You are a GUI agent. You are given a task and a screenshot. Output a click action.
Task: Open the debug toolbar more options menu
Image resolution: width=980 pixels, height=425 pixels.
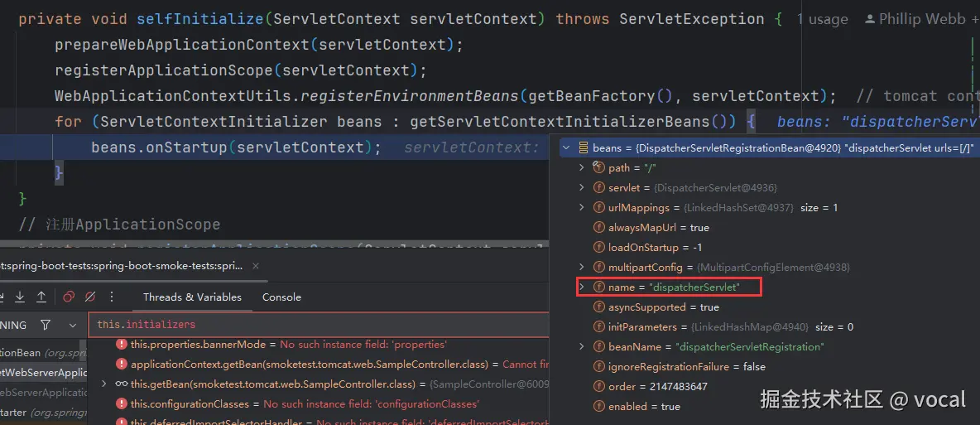112,297
